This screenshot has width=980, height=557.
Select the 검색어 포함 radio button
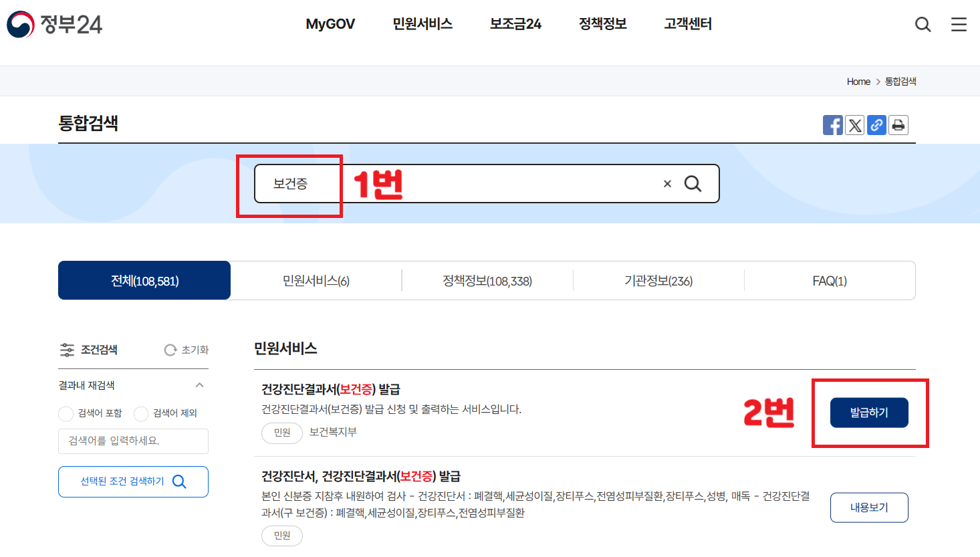[66, 414]
